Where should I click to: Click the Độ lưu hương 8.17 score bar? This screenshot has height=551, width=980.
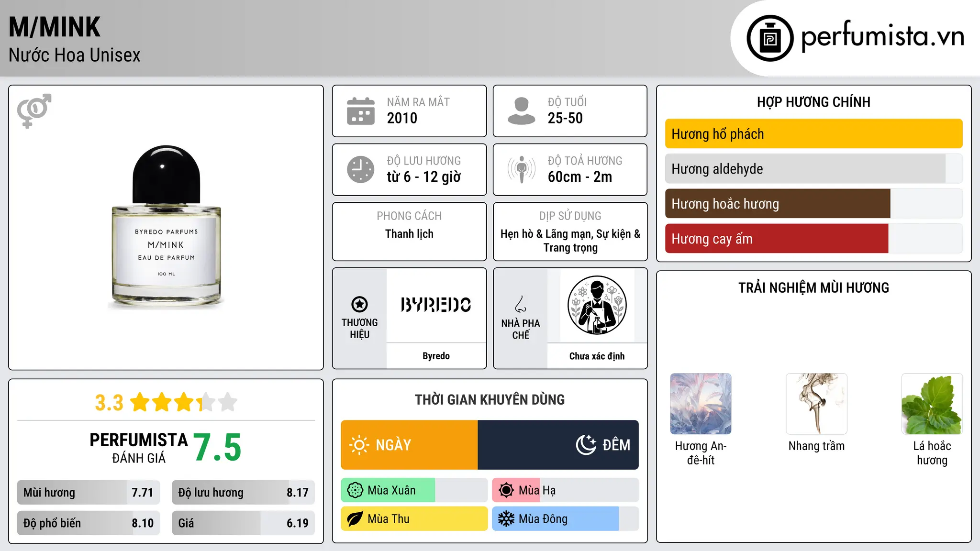pos(244,493)
